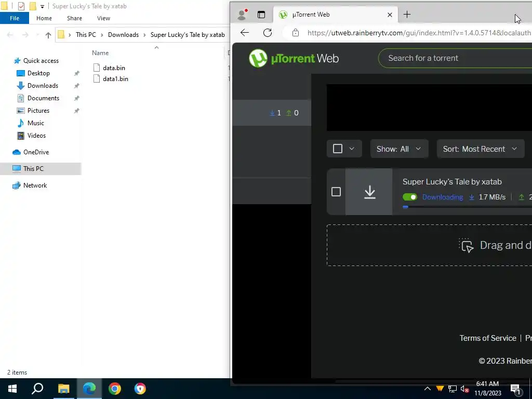Screen dimensions: 532x399
Task: Open the select-all dropdown arrow
Action: (x=352, y=149)
